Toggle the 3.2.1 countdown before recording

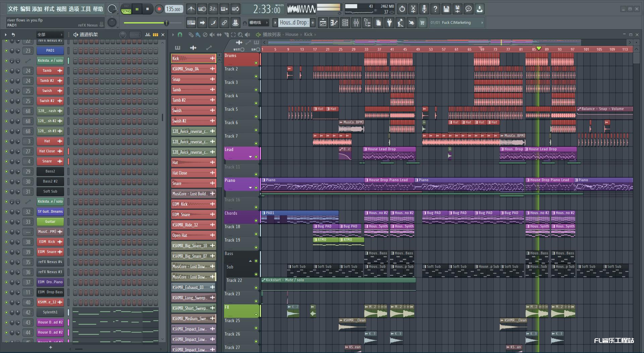[213, 9]
